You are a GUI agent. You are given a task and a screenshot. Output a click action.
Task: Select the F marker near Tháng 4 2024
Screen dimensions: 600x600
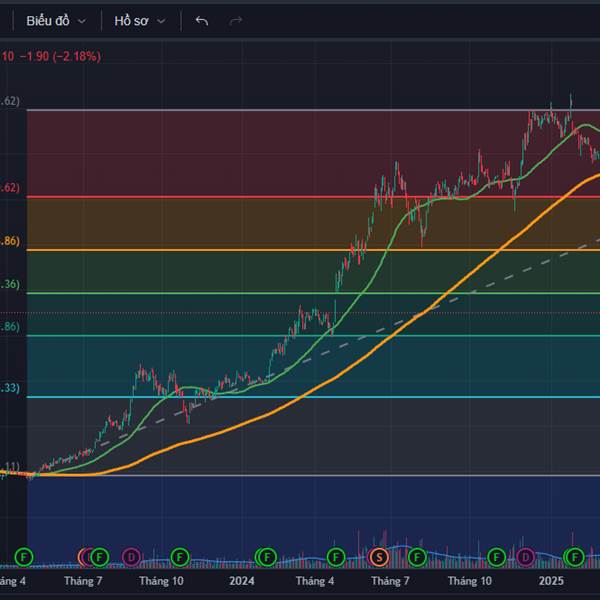point(335,556)
